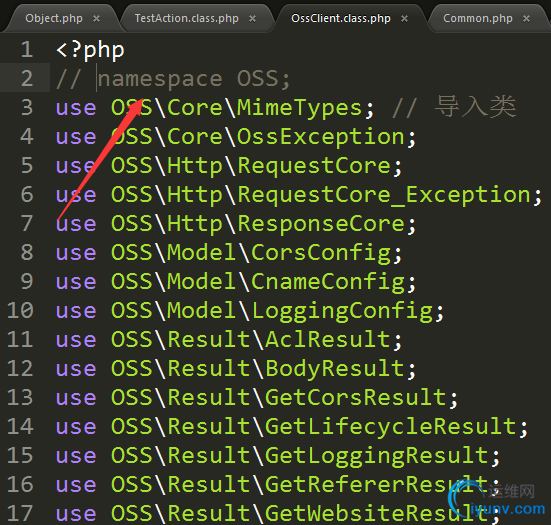
Task: Close the OssClient.class.php tab
Action: [x=404, y=19]
